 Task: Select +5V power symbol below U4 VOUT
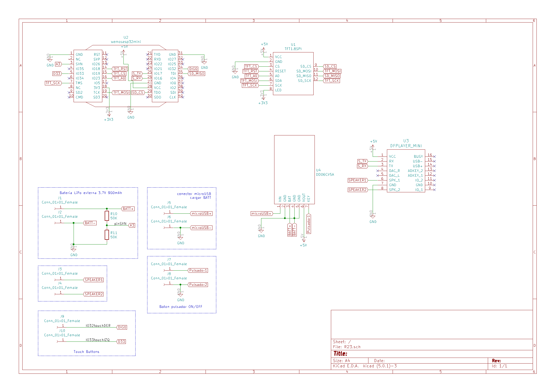point(304,240)
